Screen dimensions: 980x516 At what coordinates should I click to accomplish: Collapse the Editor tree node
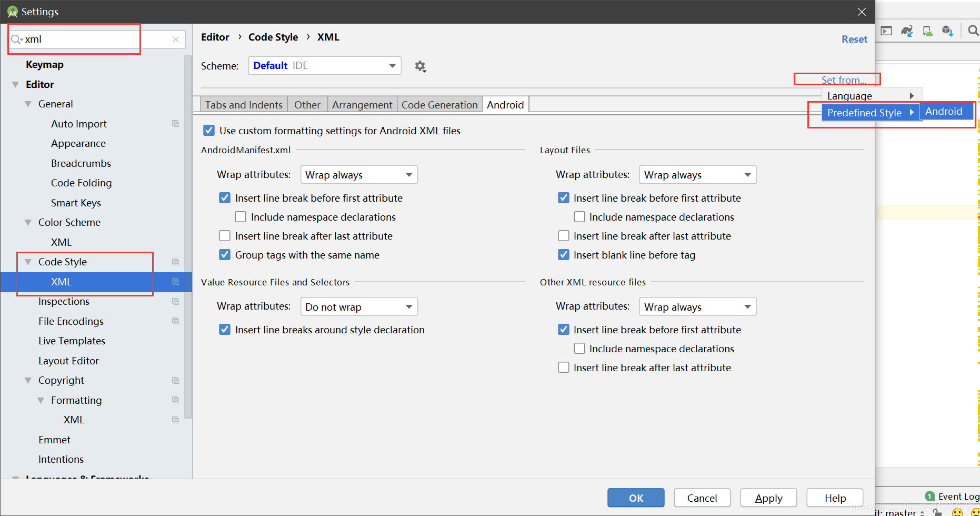tap(16, 85)
